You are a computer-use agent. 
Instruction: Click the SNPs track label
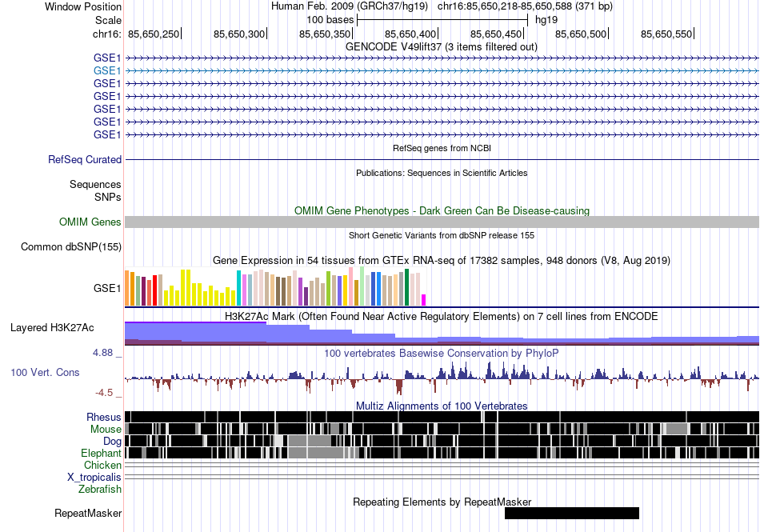[x=108, y=197]
